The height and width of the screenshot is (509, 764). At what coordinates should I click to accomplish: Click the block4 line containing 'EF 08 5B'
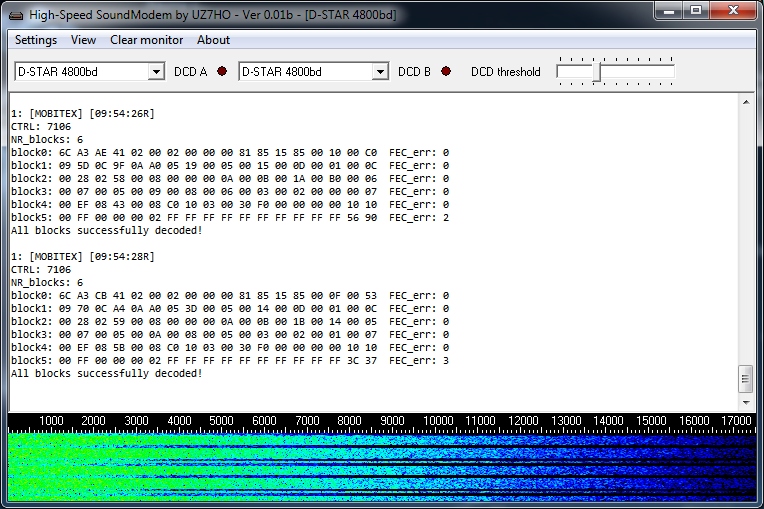[230, 347]
